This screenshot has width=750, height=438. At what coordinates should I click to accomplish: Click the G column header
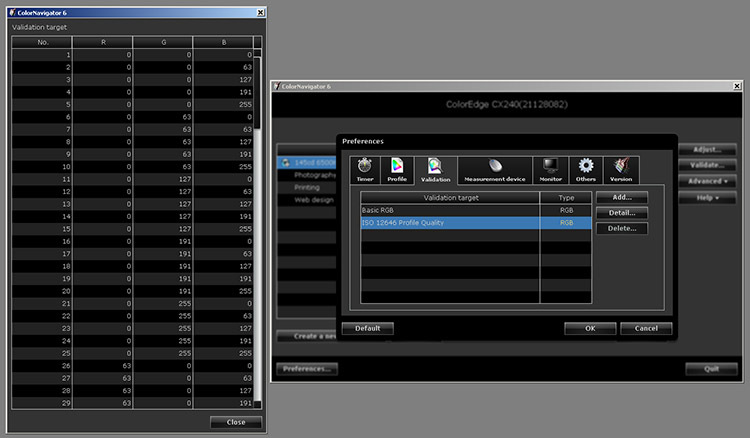coord(163,42)
